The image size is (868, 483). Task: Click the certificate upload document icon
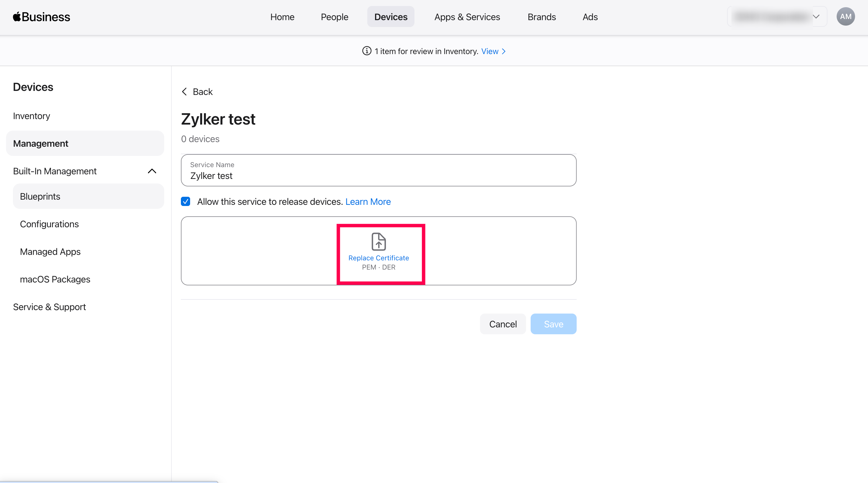(378, 241)
